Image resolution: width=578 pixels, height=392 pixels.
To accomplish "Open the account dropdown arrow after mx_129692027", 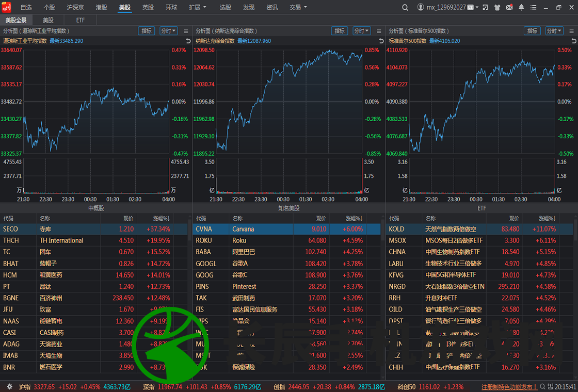I will 477,7.
